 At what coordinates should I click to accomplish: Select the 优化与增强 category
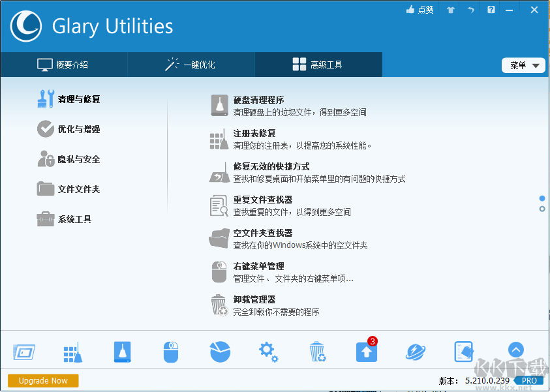click(69, 129)
